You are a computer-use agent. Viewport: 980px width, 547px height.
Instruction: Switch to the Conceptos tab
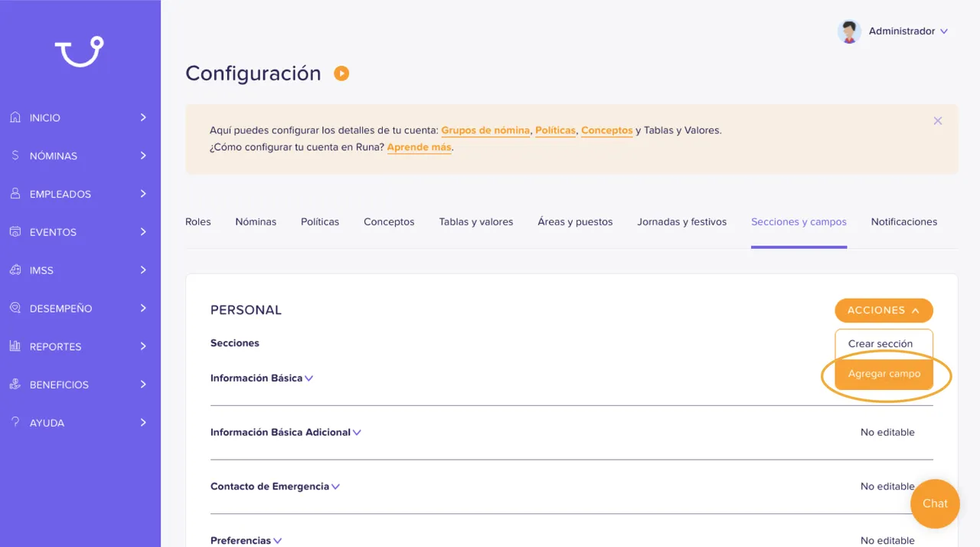389,222
